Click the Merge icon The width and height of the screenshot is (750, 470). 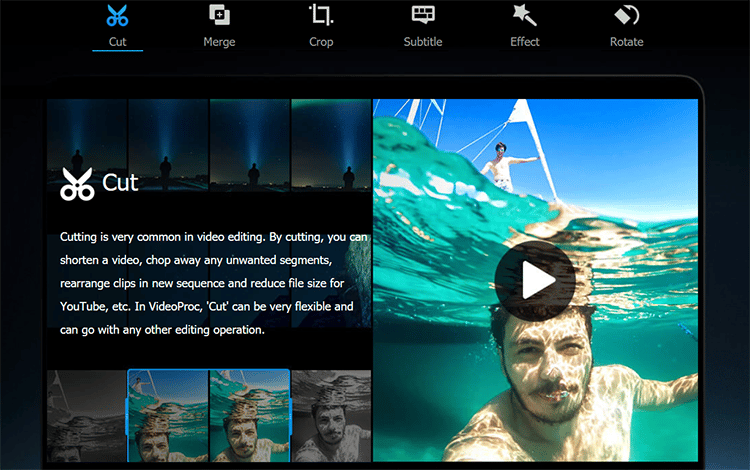[219, 15]
